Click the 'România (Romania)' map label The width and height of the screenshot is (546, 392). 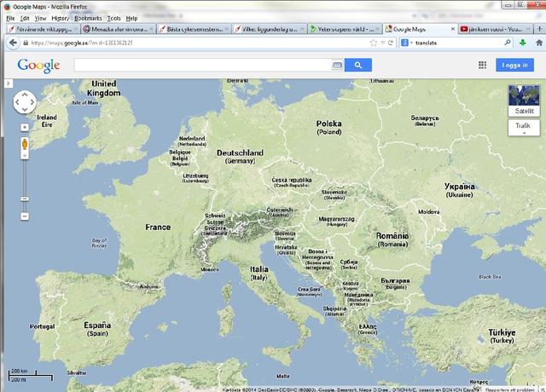[x=392, y=239]
